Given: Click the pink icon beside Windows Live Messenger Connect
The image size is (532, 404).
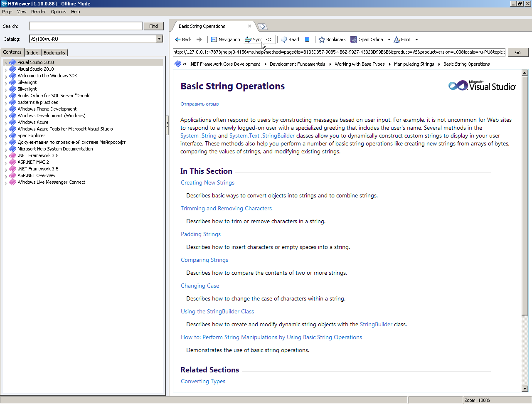Looking at the screenshot, I should click(x=12, y=182).
